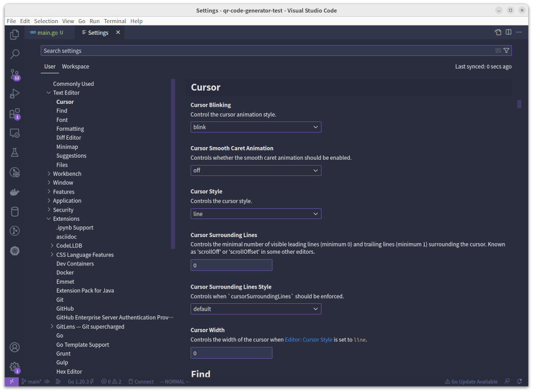The height and width of the screenshot is (392, 533).
Task: Expand the Features settings section
Action: coord(48,192)
